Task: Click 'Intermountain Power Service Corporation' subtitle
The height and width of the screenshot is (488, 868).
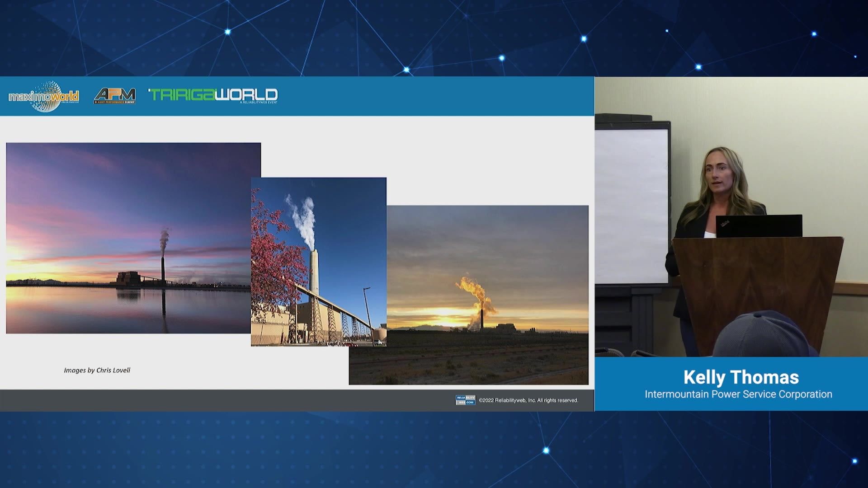Action: (738, 394)
